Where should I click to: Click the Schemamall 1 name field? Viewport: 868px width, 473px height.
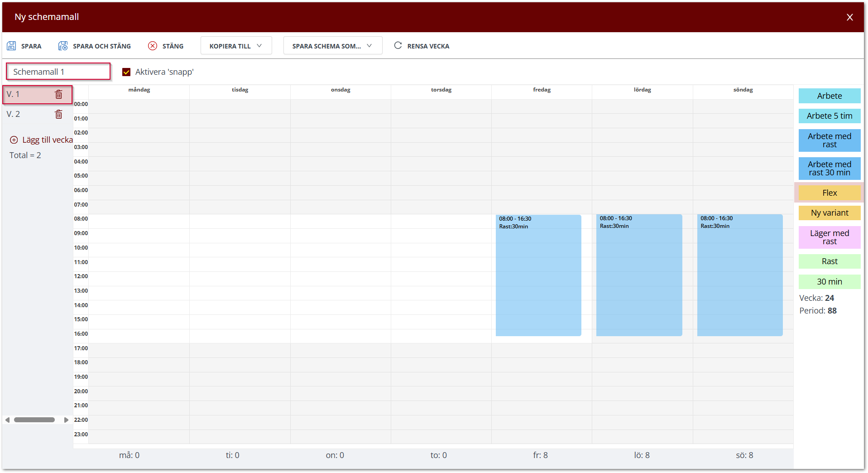click(58, 72)
